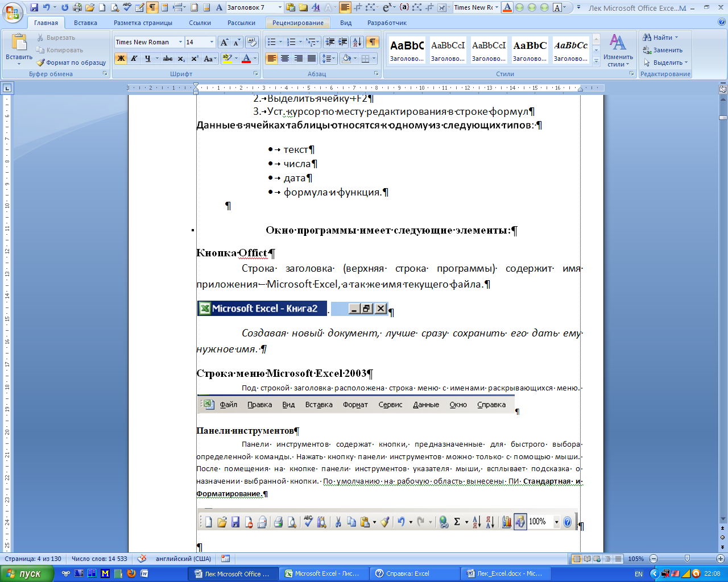This screenshot has height=582, width=728.
Task: Align text to the right
Action: click(298, 59)
